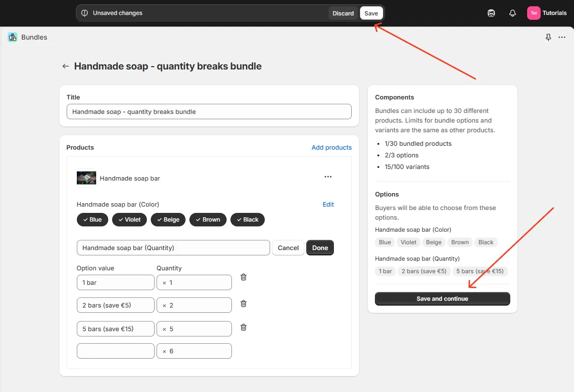The width and height of the screenshot is (574, 392).
Task: Pin the Bundles app
Action: point(548,37)
